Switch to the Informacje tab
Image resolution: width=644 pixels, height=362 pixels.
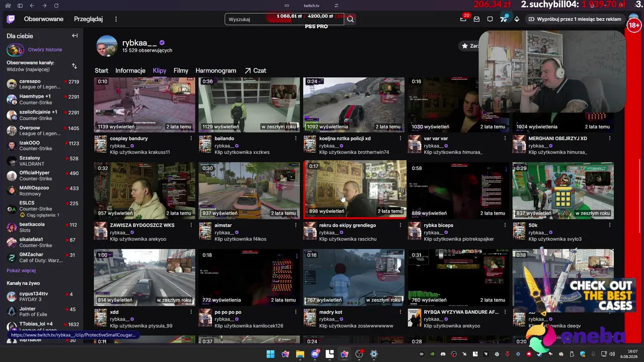coord(130,71)
